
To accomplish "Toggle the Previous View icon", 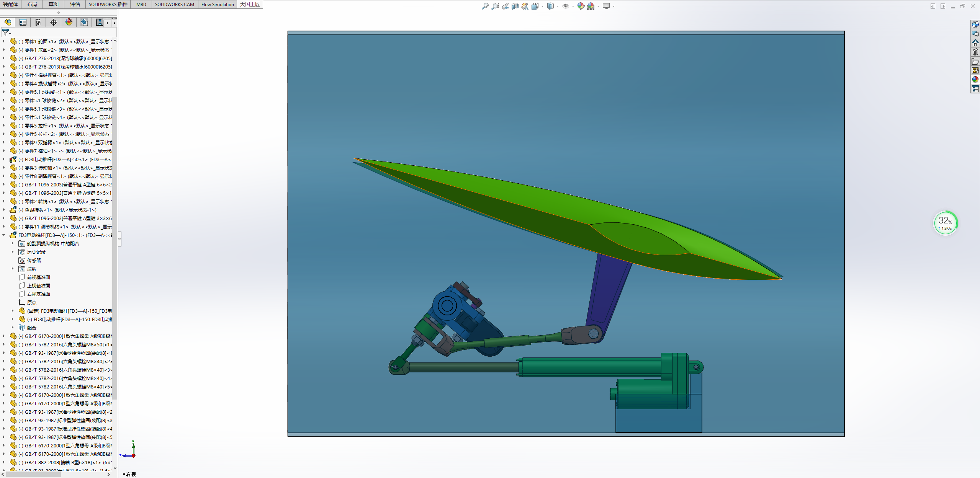I will (x=505, y=6).
